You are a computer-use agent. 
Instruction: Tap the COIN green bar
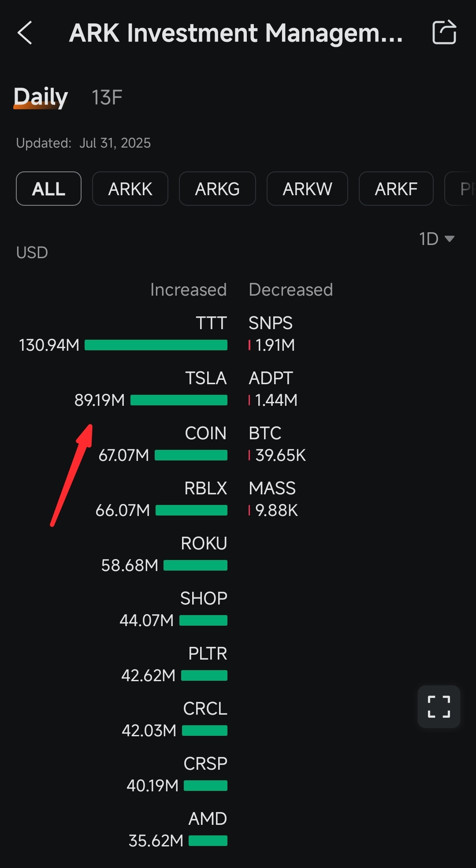pyautogui.click(x=191, y=455)
